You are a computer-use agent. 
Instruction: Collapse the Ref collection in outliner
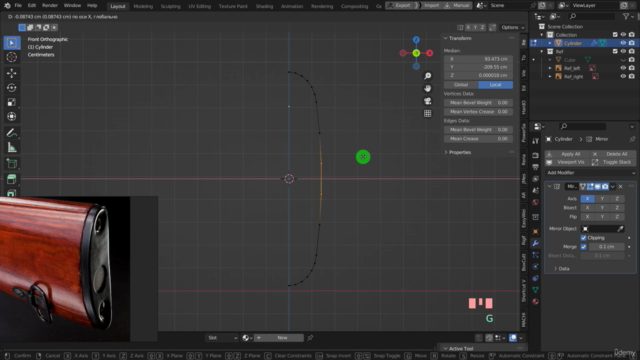coord(542,52)
